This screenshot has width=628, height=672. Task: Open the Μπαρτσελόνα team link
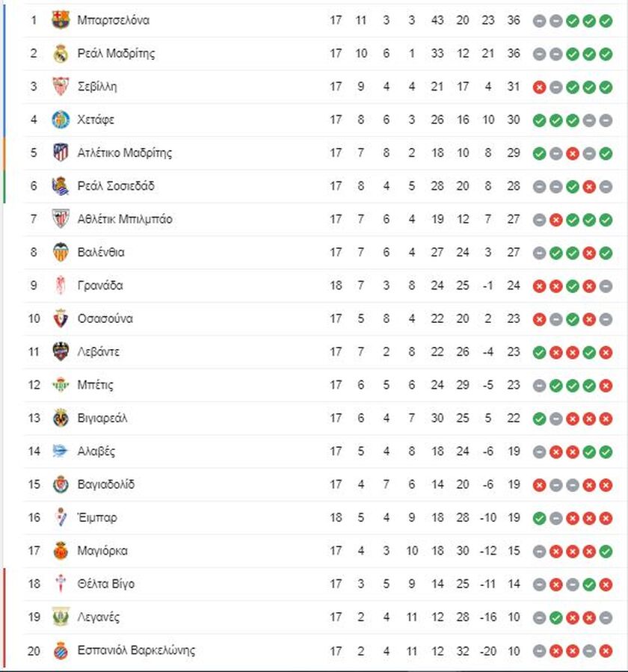pyautogui.click(x=113, y=20)
